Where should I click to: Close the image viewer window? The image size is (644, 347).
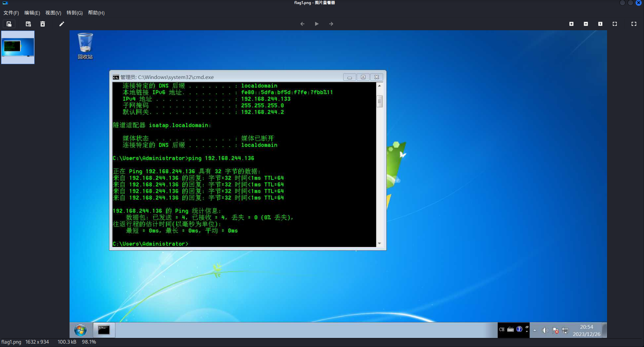[639, 3]
